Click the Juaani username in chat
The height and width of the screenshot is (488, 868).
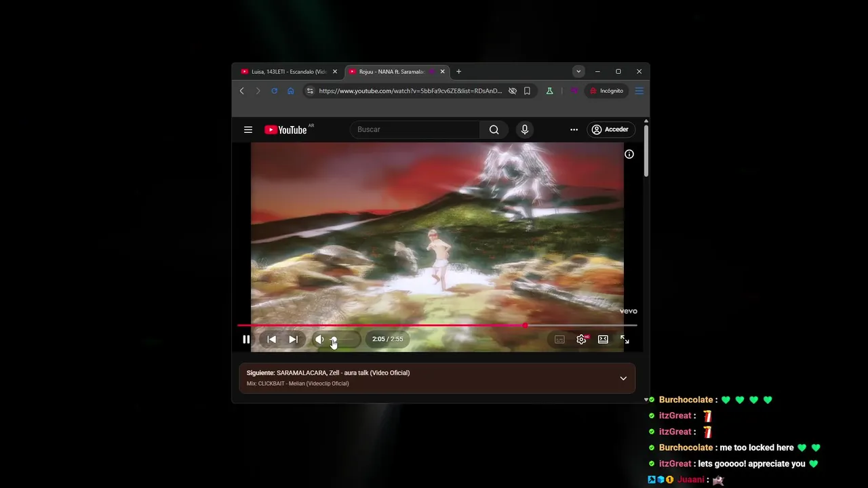click(x=690, y=480)
